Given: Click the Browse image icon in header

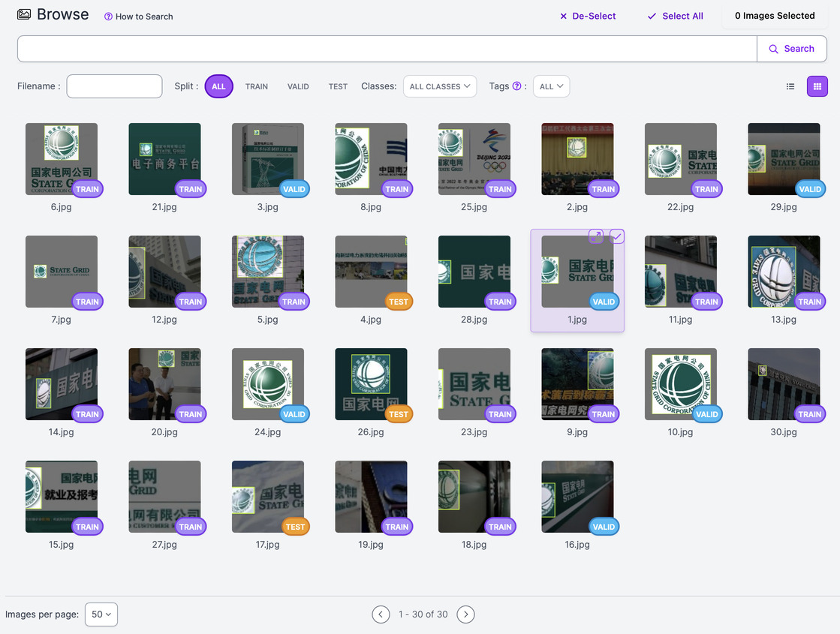Looking at the screenshot, I should tap(24, 15).
